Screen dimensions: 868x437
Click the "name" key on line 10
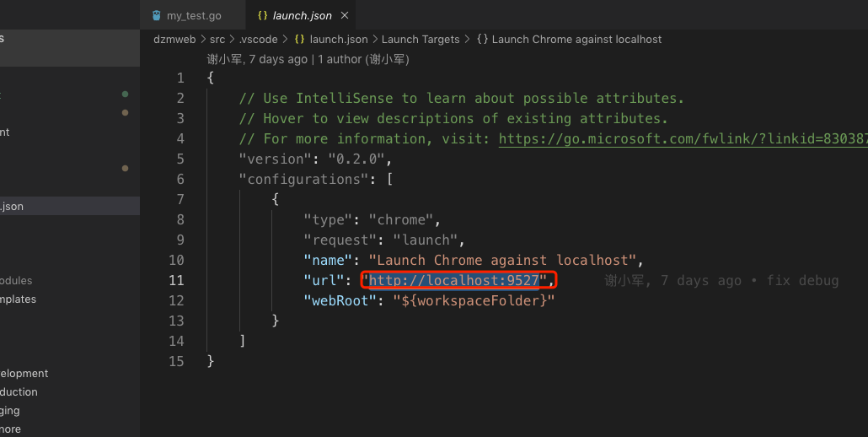point(329,261)
